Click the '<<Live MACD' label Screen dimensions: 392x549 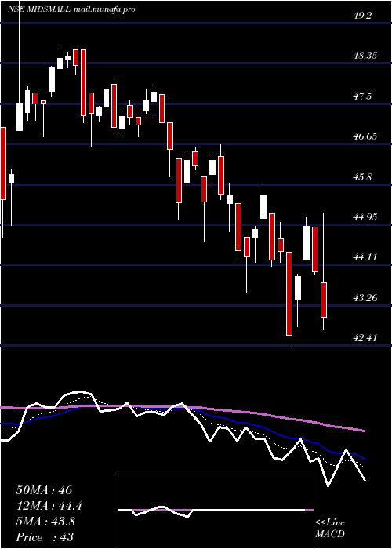[330, 529]
